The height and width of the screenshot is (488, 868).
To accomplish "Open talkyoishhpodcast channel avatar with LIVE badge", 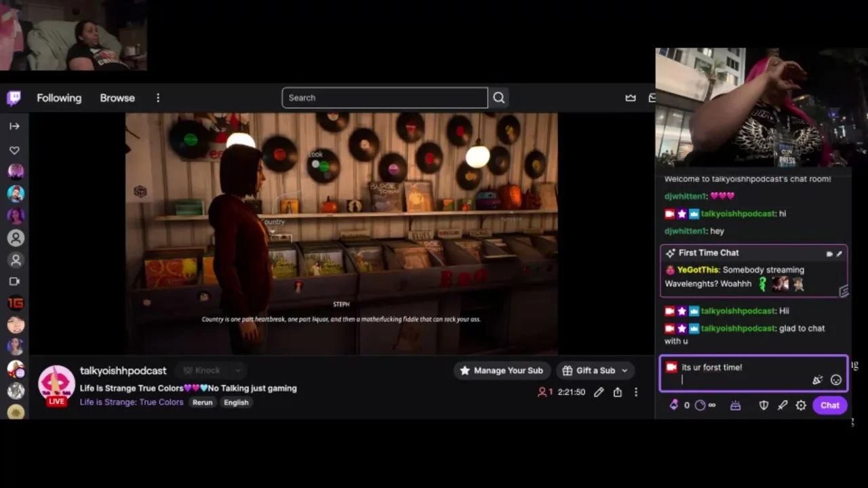I will 56,385.
